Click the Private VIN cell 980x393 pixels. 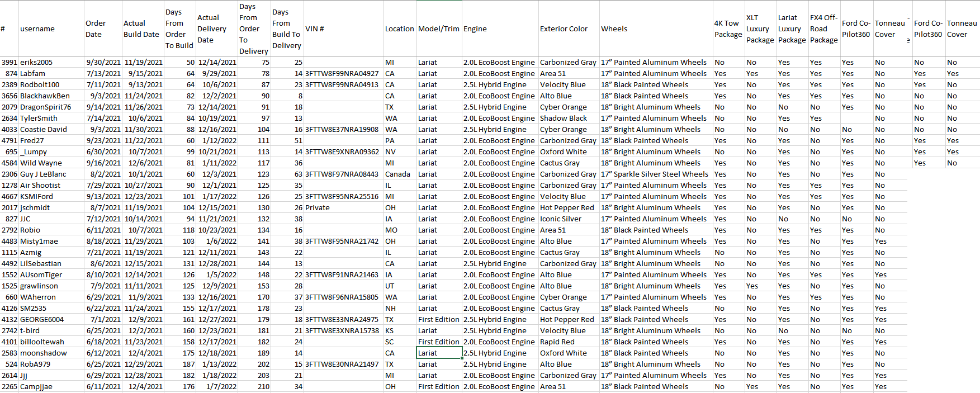coord(343,207)
